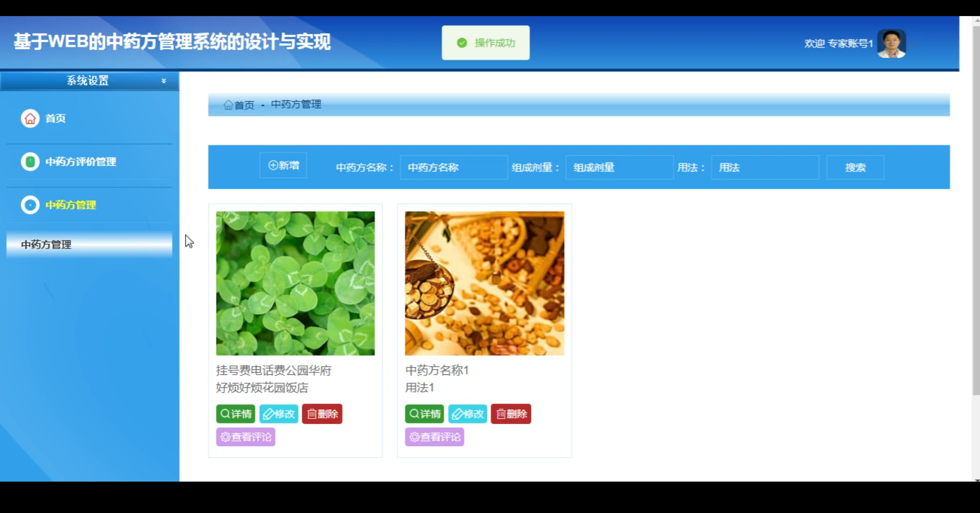This screenshot has width=980, height=513.
Task: Focus the 用法 search field
Action: 764,167
